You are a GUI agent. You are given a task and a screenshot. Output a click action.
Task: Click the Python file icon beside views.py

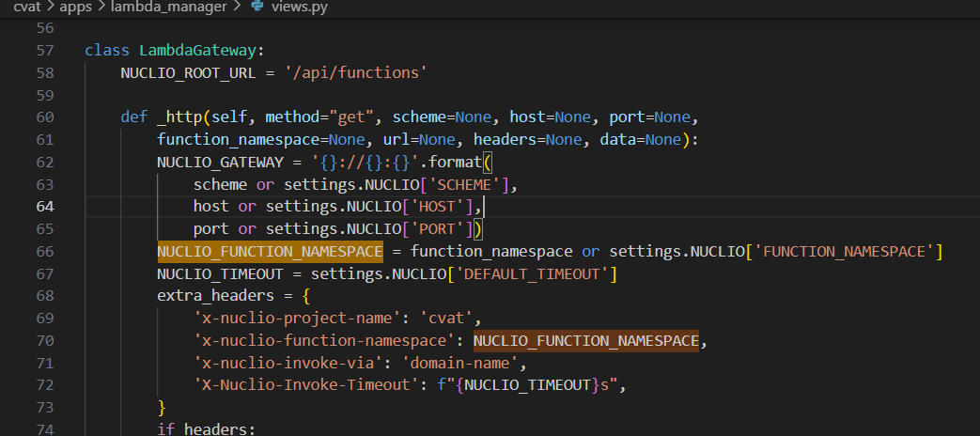coord(257,7)
